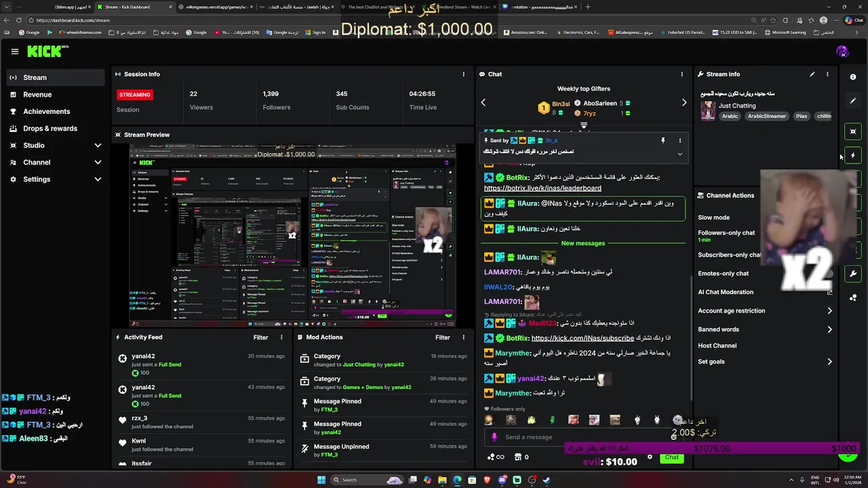Screen dimensions: 868x488
Task: Click the ArabicStreamer tag
Action: (766, 116)
